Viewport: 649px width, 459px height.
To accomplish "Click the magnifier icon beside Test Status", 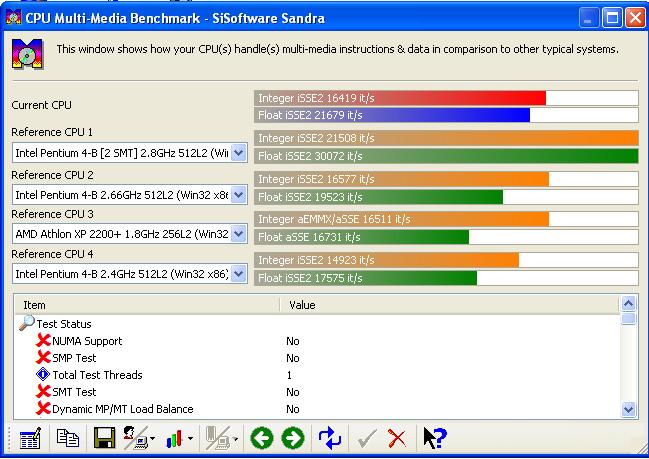I will pos(26,323).
